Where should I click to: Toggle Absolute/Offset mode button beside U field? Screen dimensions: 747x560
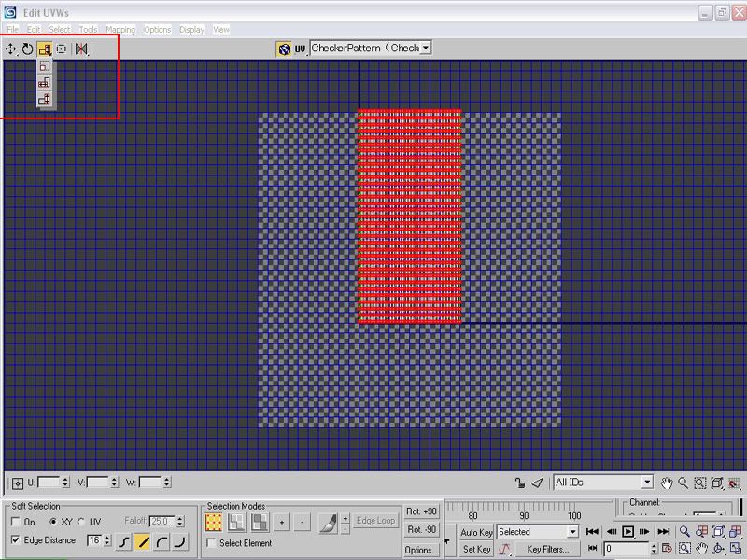(x=17, y=483)
